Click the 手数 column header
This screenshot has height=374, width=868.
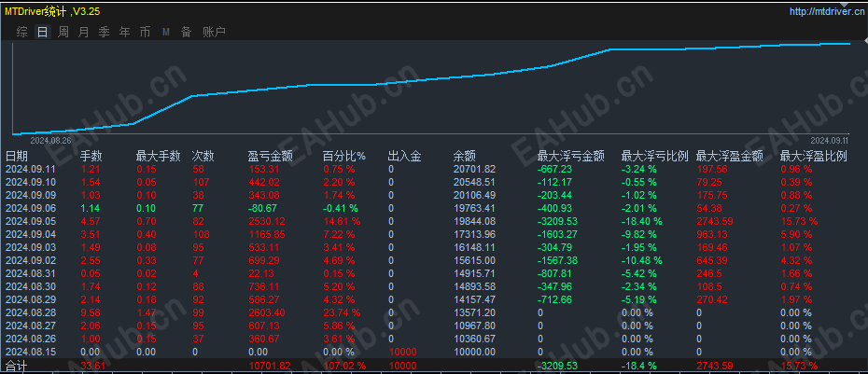coord(91,157)
